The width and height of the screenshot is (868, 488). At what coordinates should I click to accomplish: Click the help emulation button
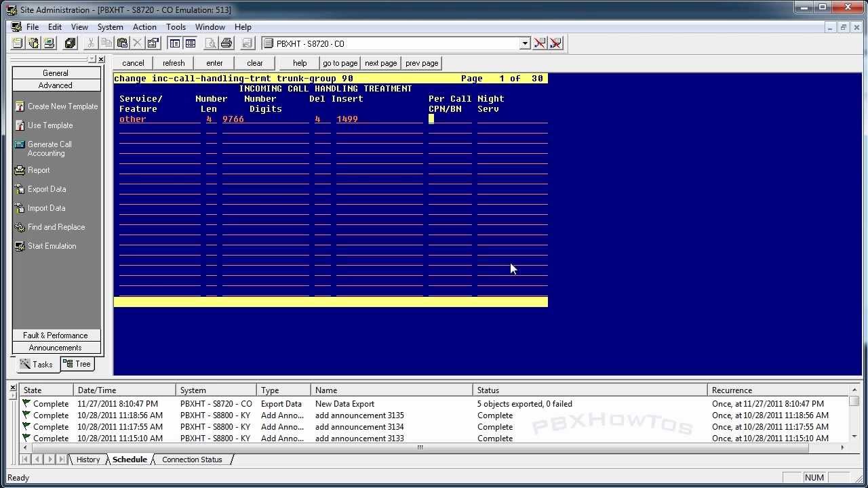300,63
